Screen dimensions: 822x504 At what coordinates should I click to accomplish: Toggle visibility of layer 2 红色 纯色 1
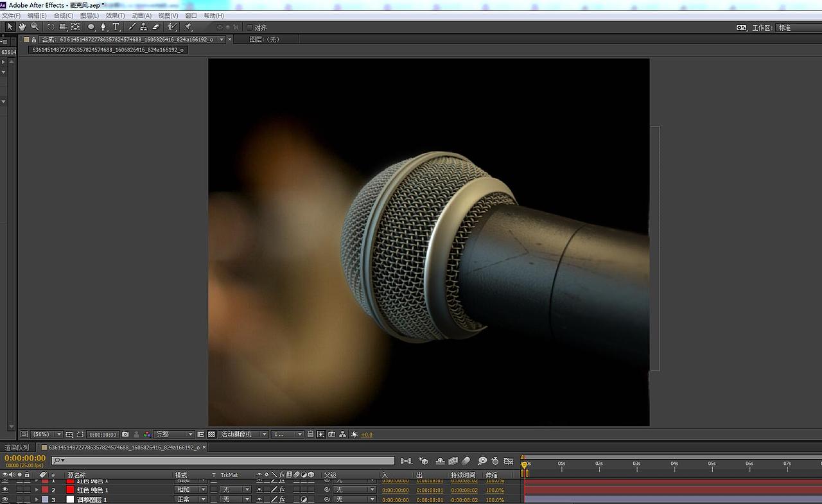pos(5,490)
